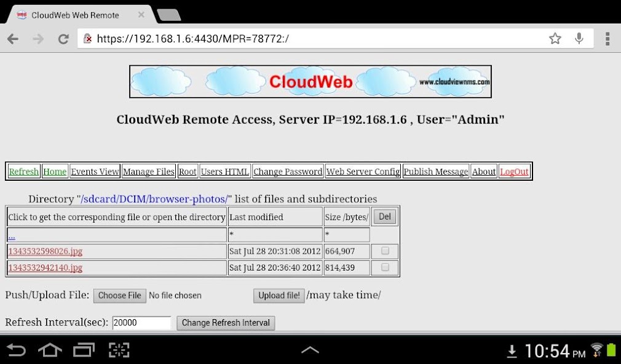Click the security icon in the address bar
Image resolution: width=621 pixels, height=364 pixels.
click(88, 38)
